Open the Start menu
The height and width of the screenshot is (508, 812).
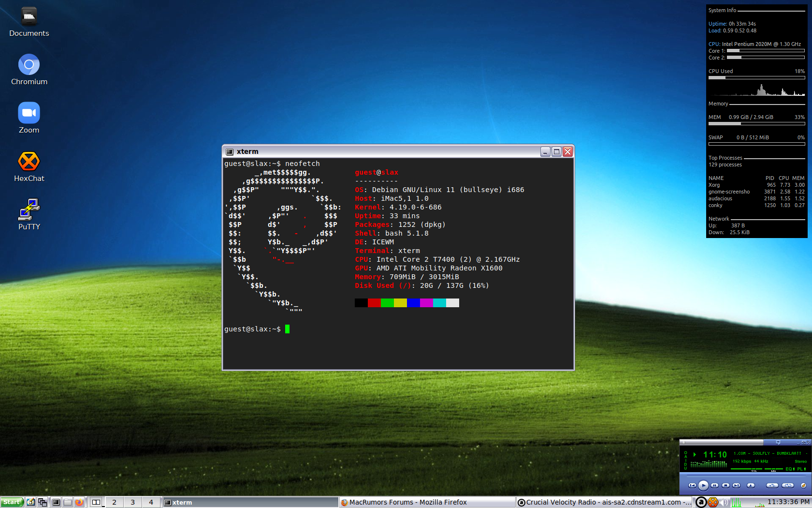point(12,502)
